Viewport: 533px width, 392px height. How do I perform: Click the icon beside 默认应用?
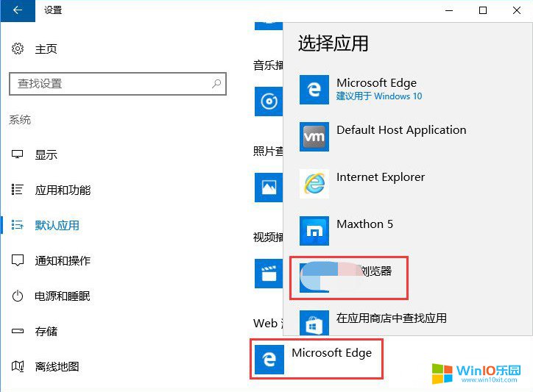coord(18,225)
